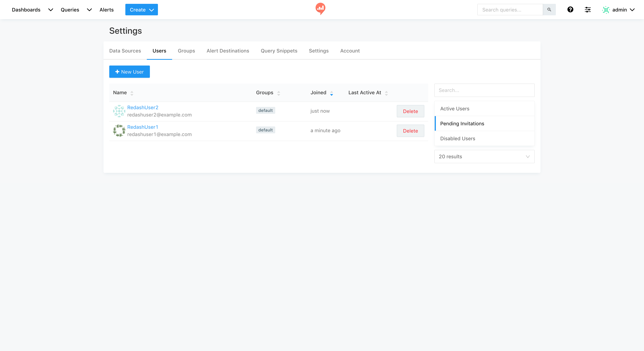This screenshot has height=351, width=644.
Task: Sort the Groups column arrows
Action: (278, 93)
